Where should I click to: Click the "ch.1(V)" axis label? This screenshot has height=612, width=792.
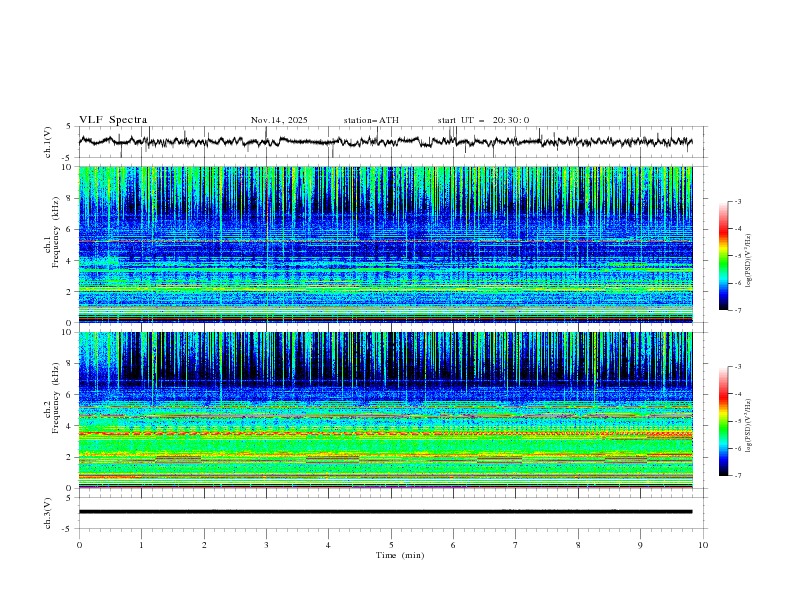48,142
